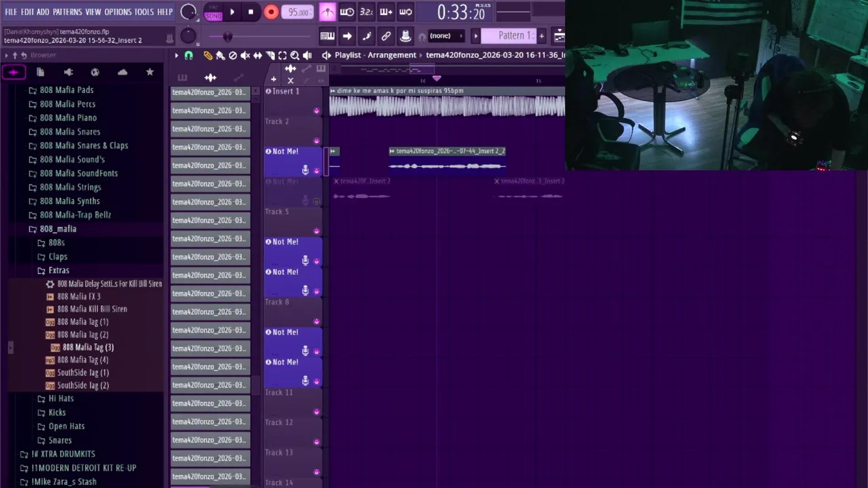The image size is (868, 488).
Task: Toggle step editing arrow icon
Action: tap(347, 36)
